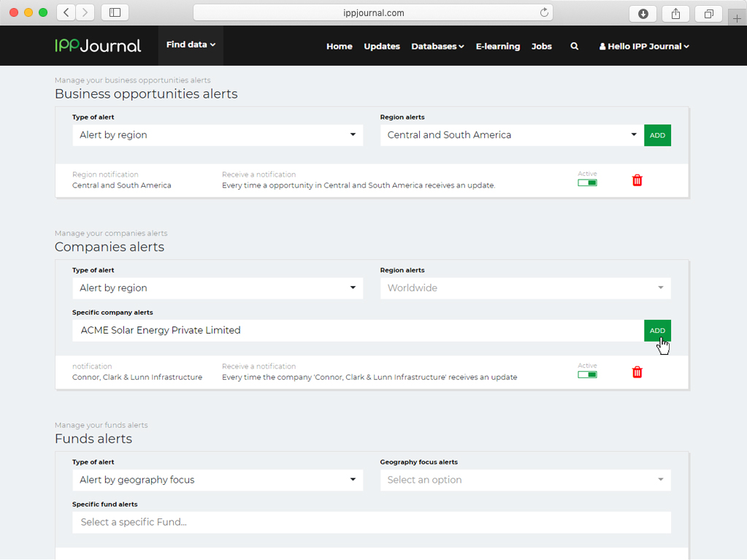Image resolution: width=747 pixels, height=560 pixels.
Task: Open the Safari downloads icon
Action: coord(643,13)
